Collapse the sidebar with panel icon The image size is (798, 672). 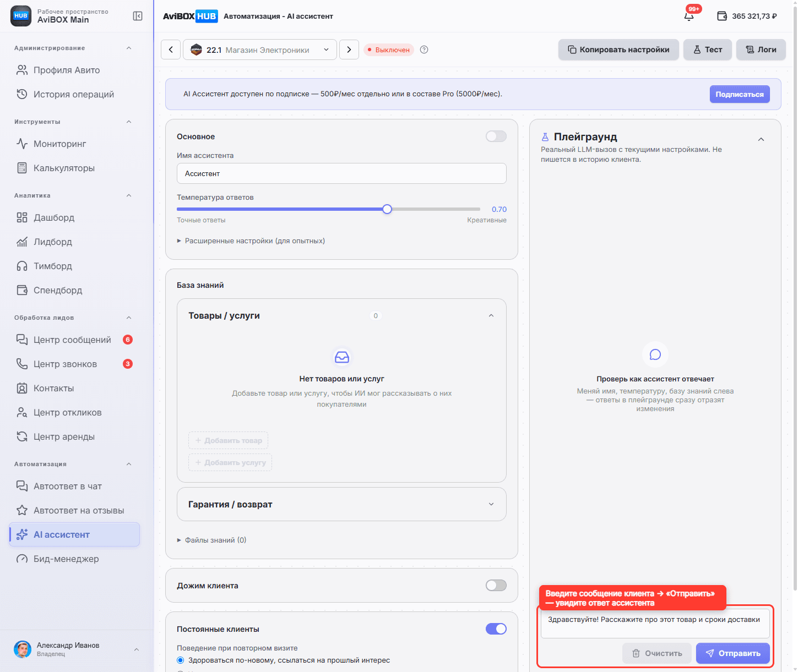138,16
